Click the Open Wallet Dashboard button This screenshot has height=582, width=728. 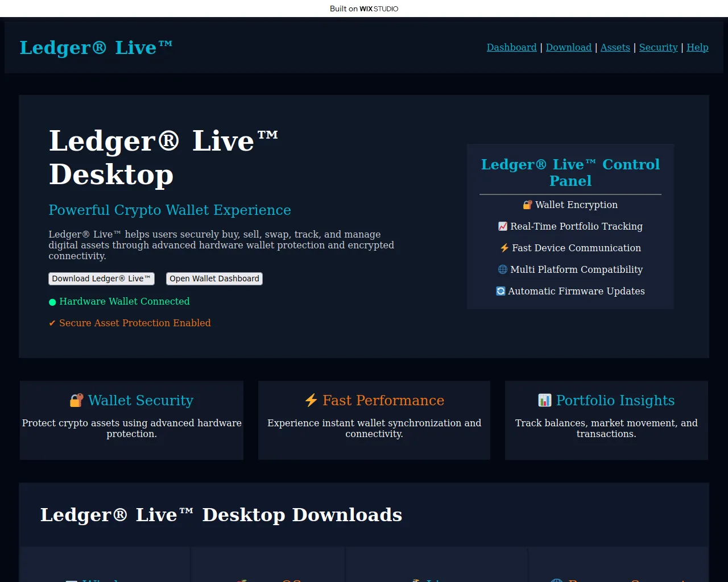(x=214, y=278)
